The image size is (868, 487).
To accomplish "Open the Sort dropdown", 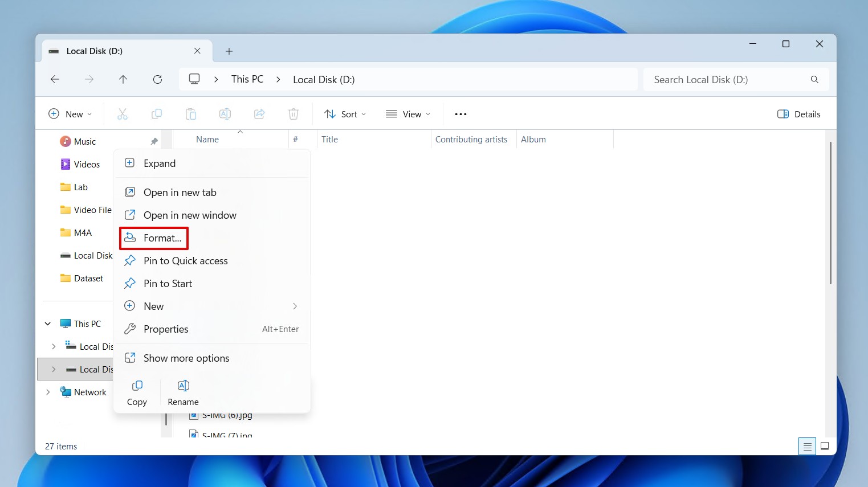I will (x=345, y=114).
